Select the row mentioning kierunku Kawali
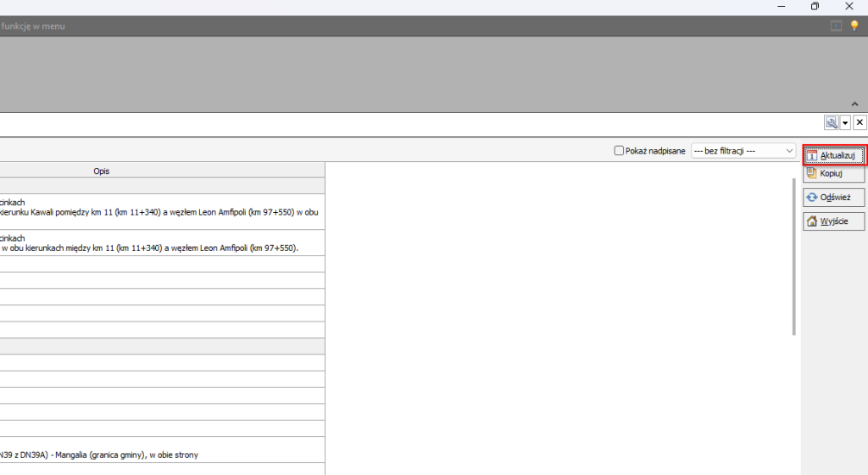The image size is (868, 475). tap(159, 212)
